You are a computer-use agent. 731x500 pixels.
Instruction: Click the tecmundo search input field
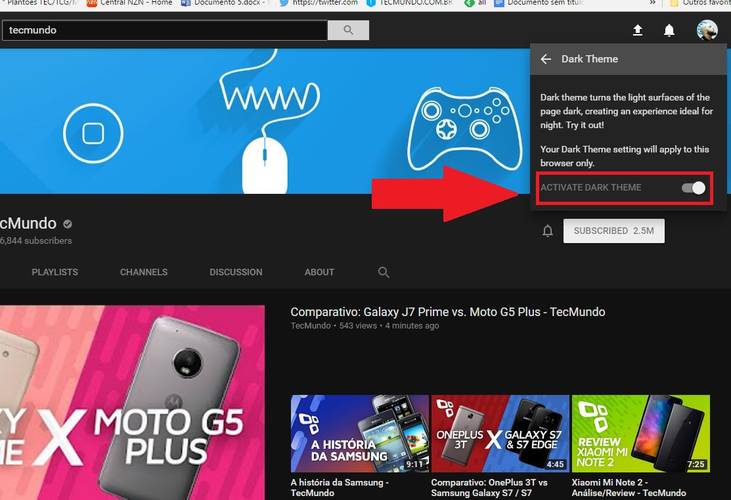pyautogui.click(x=165, y=30)
